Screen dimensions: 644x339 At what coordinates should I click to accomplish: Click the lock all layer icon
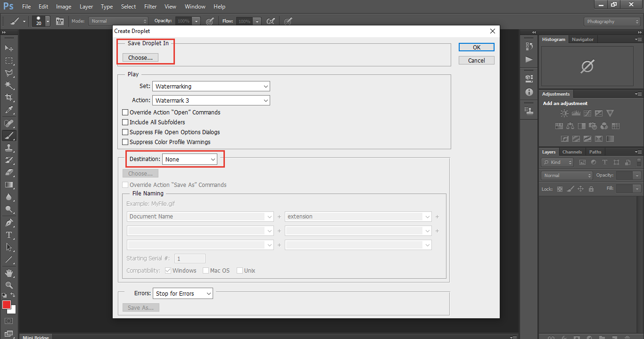click(x=591, y=189)
